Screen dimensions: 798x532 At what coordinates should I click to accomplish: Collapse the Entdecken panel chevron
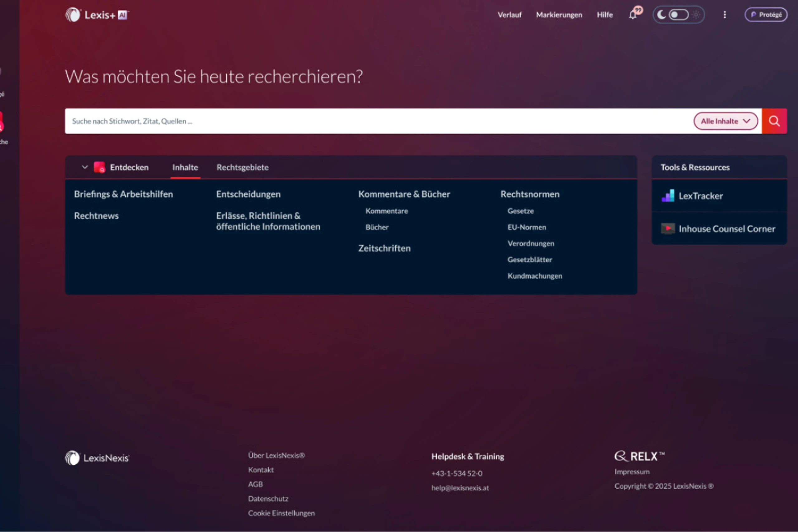pos(85,167)
